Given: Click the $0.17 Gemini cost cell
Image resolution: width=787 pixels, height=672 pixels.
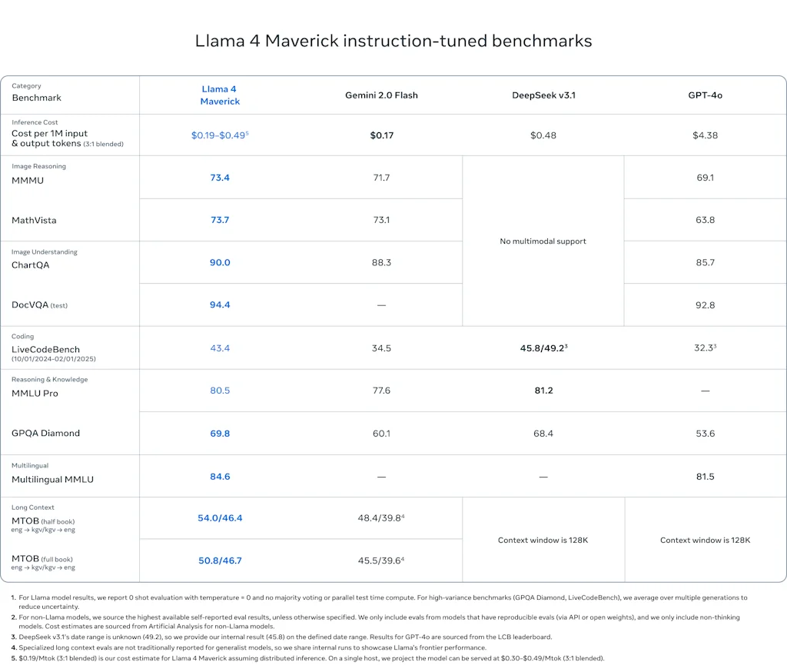Looking at the screenshot, I should (382, 135).
